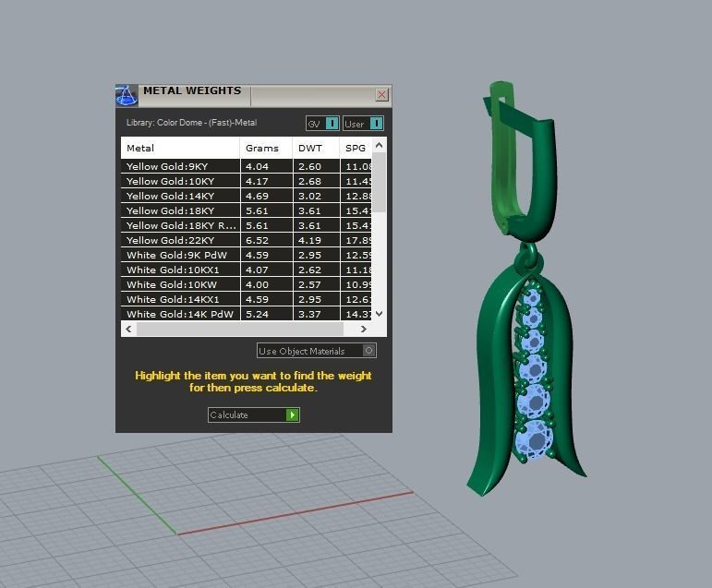
Task: Click the 4.00 grams value
Action: click(x=257, y=284)
